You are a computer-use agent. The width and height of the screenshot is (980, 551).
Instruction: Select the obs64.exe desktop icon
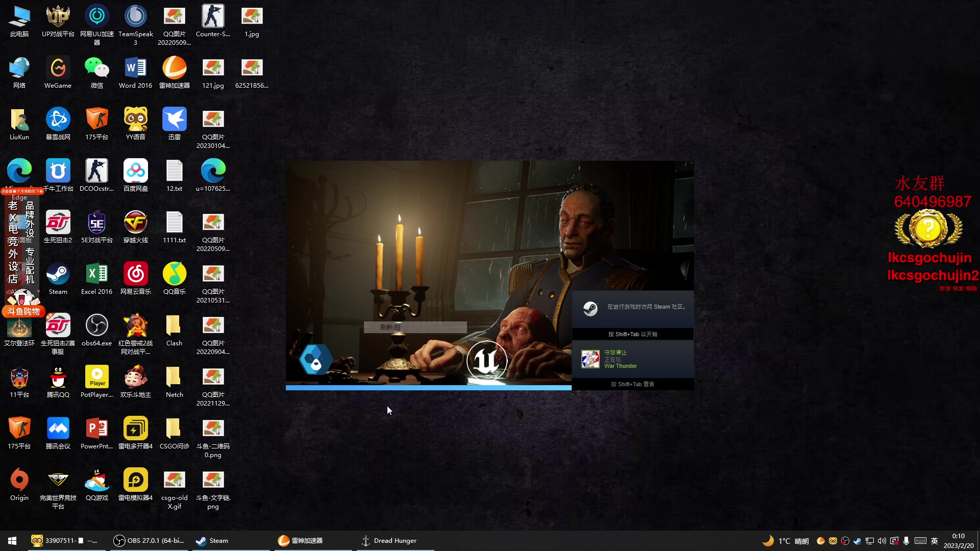[x=97, y=330]
